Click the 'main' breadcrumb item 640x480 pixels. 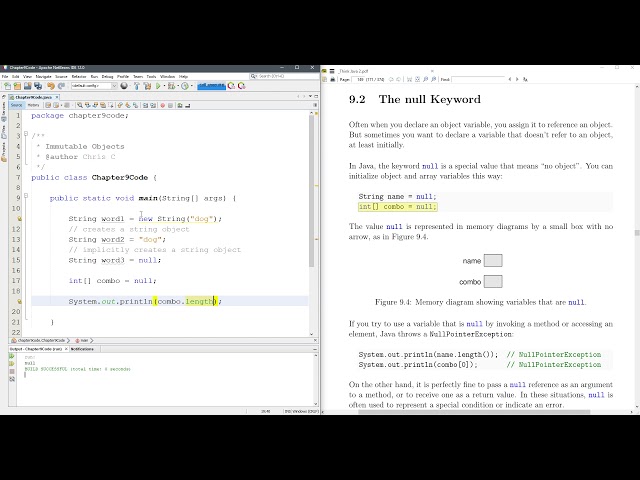coord(82,340)
